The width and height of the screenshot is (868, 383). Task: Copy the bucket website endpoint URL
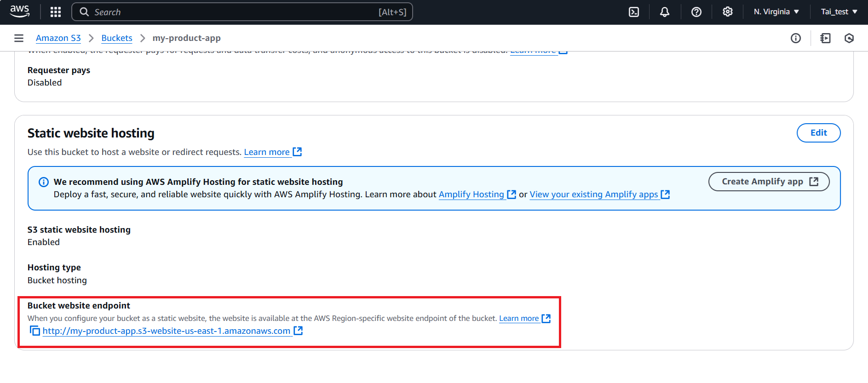click(35, 331)
